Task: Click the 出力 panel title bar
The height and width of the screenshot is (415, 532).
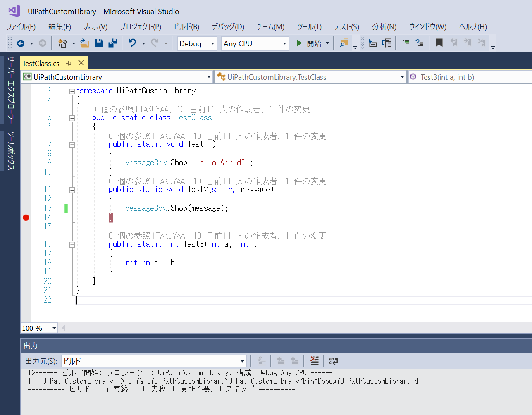Action: pos(276,346)
